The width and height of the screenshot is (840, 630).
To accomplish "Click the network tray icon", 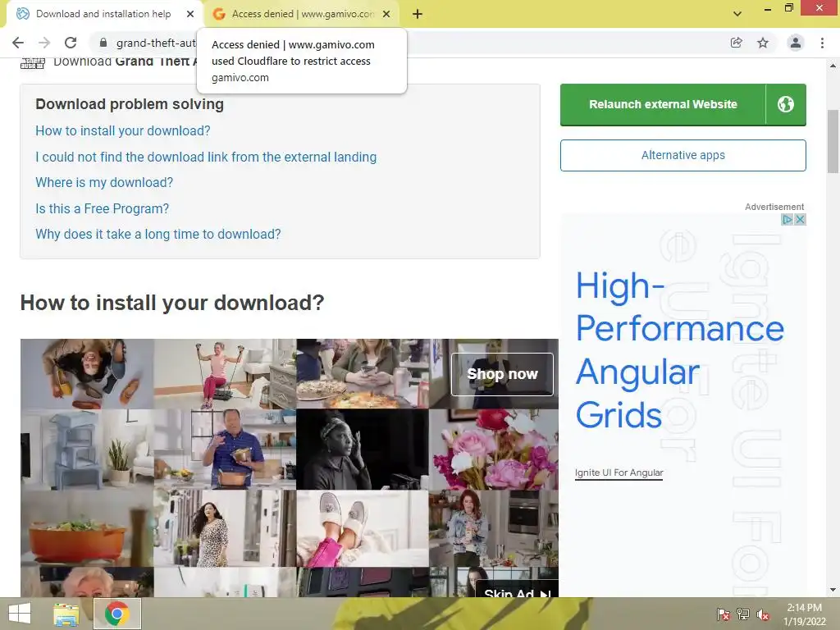I will coord(743,614).
